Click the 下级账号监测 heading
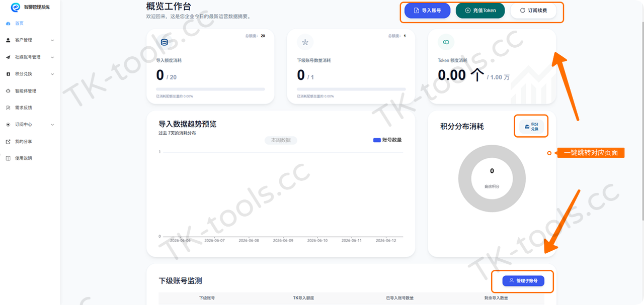The image size is (644, 305). [x=180, y=281]
